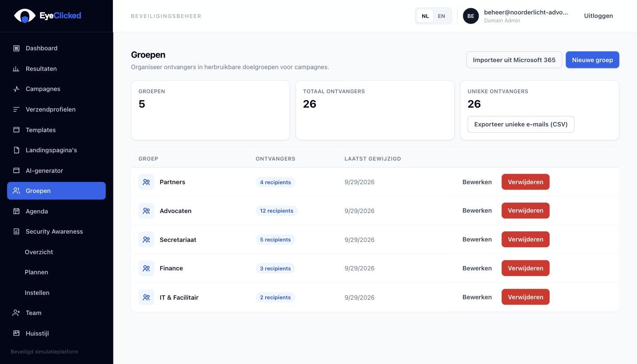Switch language to EN
This screenshot has height=364, width=637.
coord(441,16)
